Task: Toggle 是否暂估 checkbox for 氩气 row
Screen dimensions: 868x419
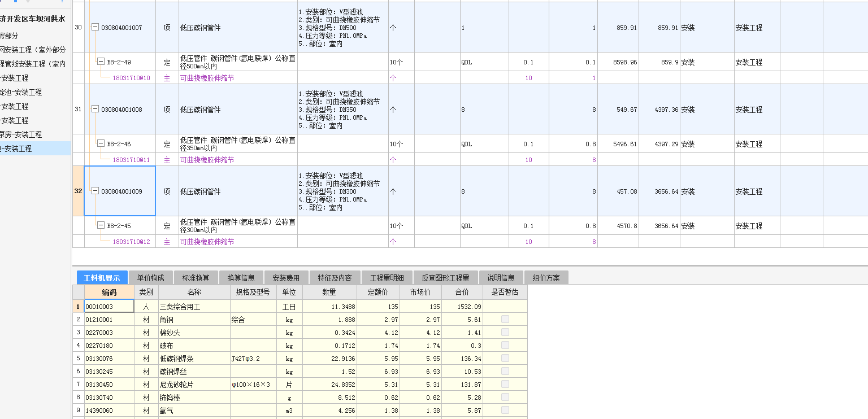Action: pos(505,410)
